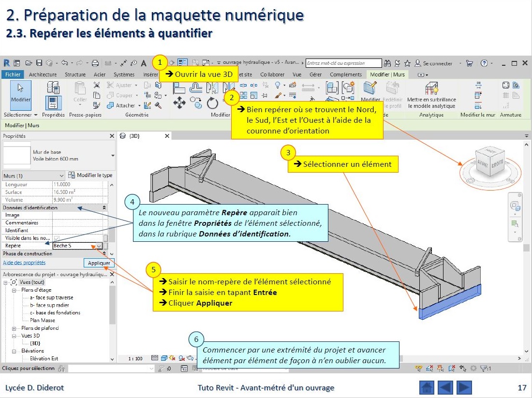This screenshot has width=532, height=398.
Task: Click 'Modifier le type' button
Action: click(90, 175)
